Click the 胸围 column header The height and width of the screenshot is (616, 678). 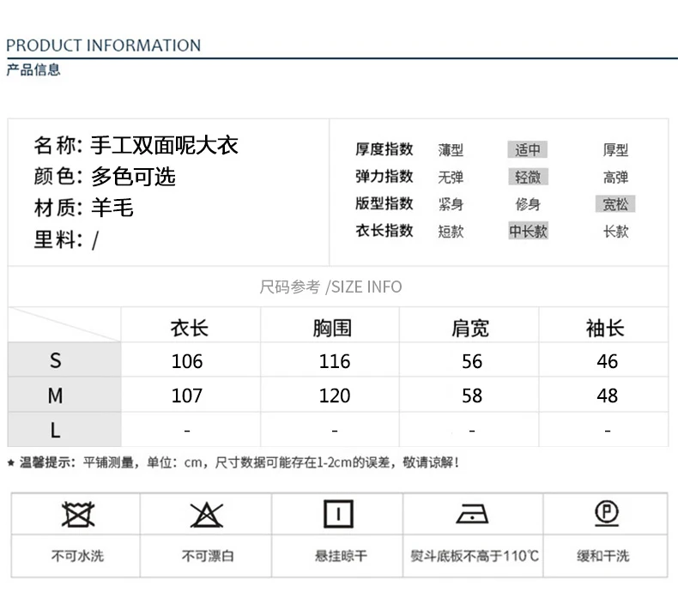point(332,328)
